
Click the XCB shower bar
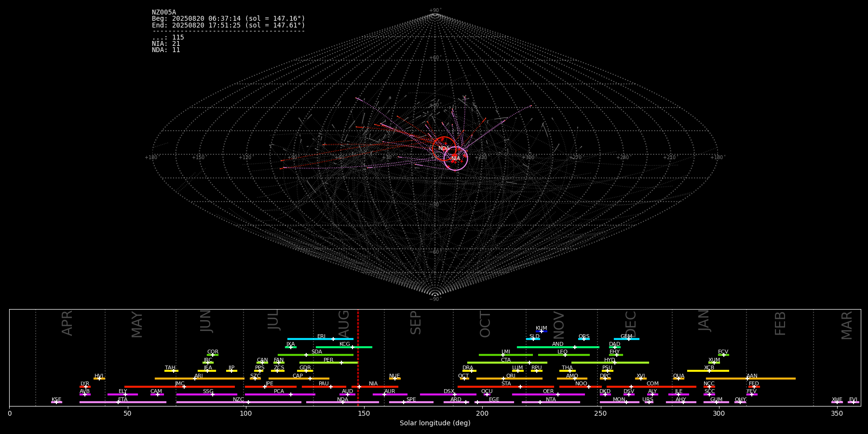[x=708, y=371]
